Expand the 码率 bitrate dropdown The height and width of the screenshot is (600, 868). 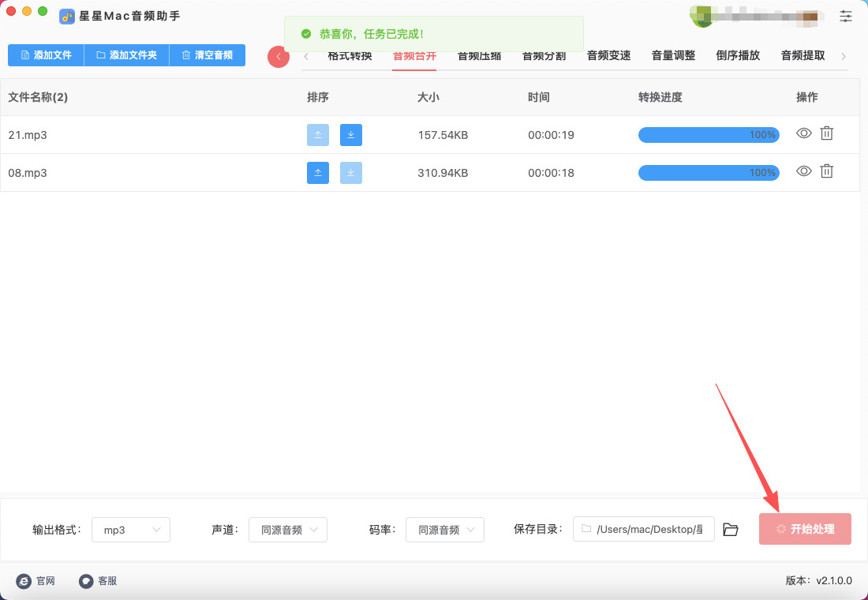[x=445, y=530]
